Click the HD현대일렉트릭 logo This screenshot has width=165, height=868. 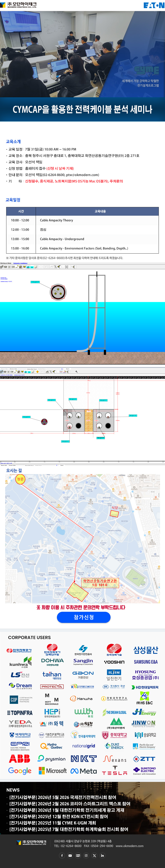[x=145, y=687]
